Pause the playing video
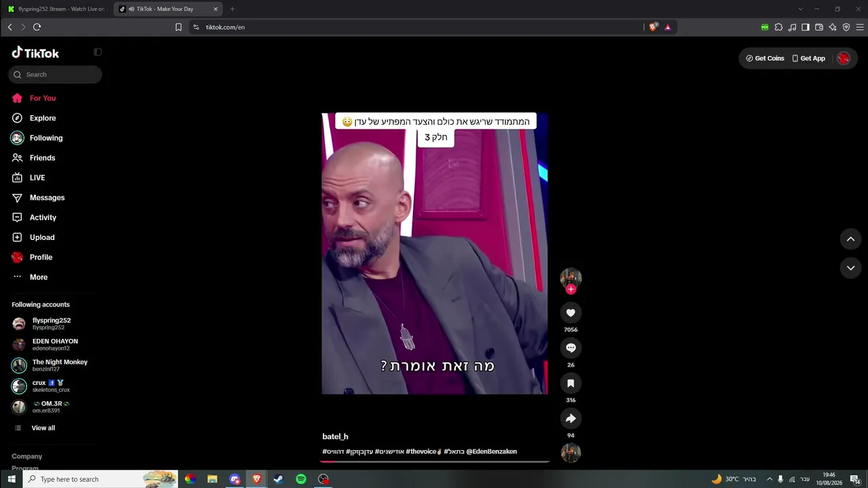 pyautogui.click(x=435, y=253)
